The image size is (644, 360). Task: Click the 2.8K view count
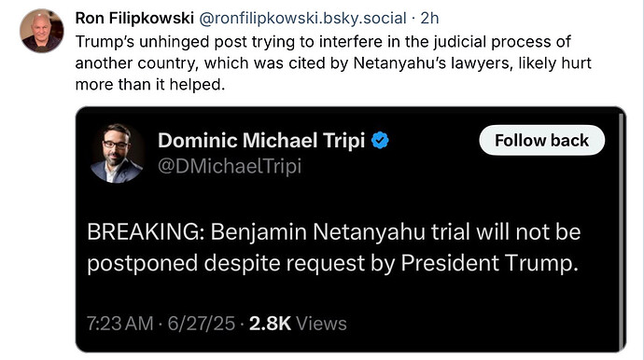[270, 324]
